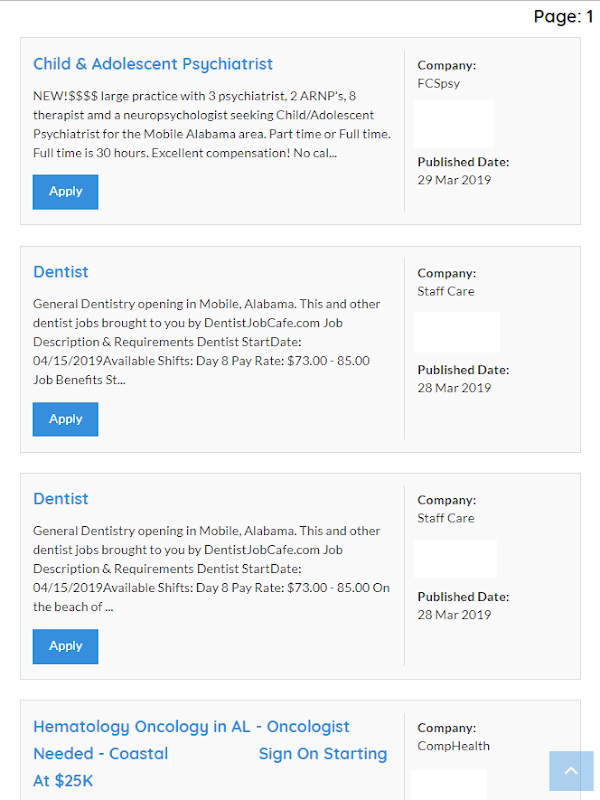The image size is (600, 800).
Task: Click the FCSpsy company name
Action: click(x=438, y=83)
